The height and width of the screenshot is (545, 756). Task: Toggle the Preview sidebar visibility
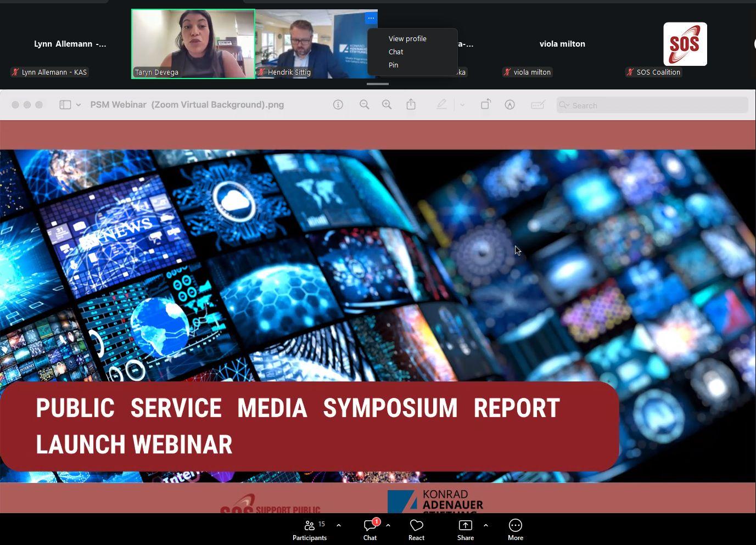(x=65, y=104)
